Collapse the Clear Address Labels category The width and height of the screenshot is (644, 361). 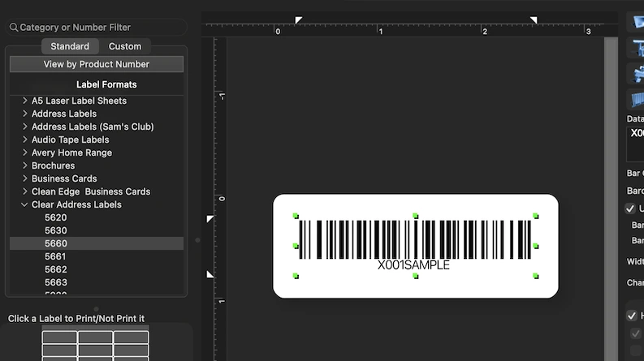click(24, 204)
